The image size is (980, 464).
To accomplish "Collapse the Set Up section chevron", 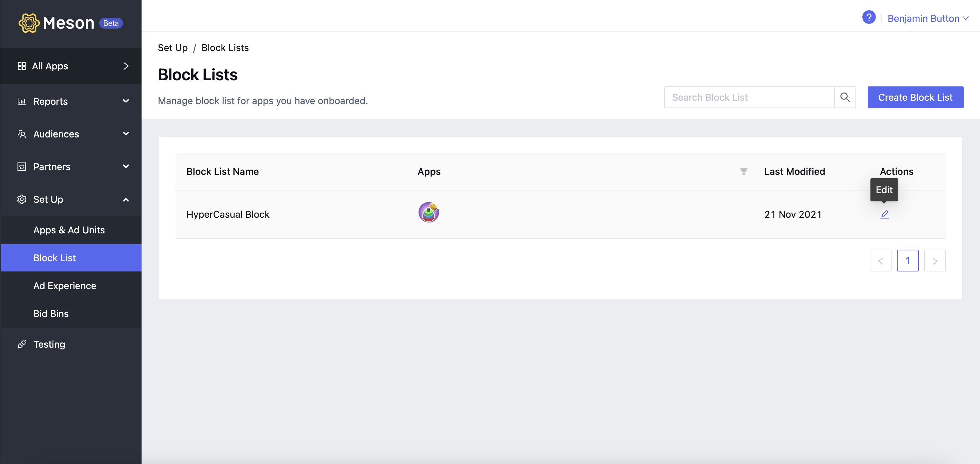I will [126, 200].
